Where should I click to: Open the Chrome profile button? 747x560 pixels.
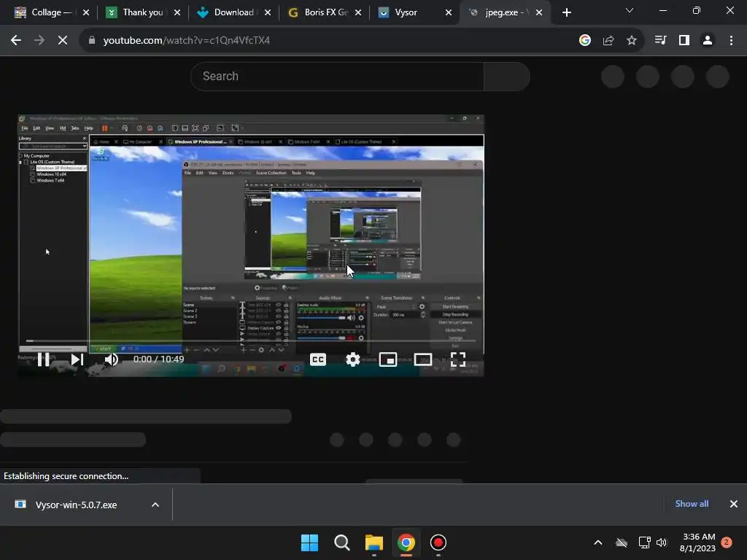pyautogui.click(x=708, y=41)
